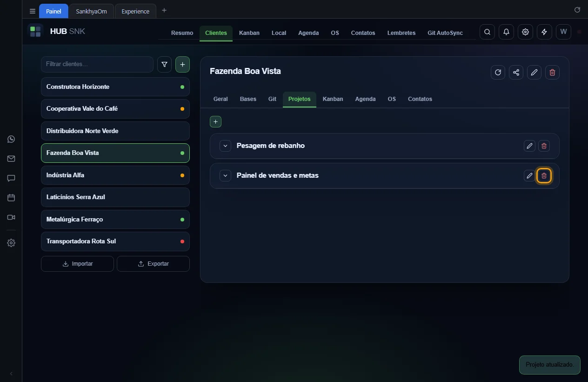Expand the Pesagem de rebanho project
The width and height of the screenshot is (588, 382).
(x=225, y=146)
